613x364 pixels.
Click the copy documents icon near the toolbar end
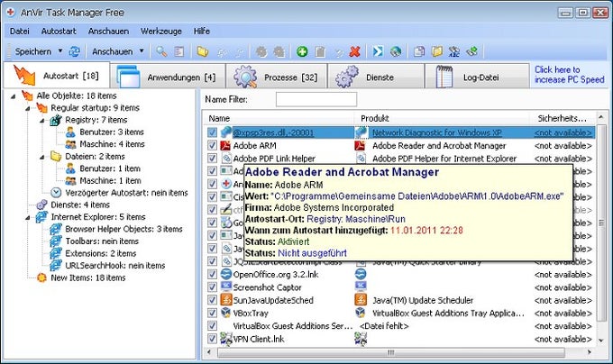[419, 51]
